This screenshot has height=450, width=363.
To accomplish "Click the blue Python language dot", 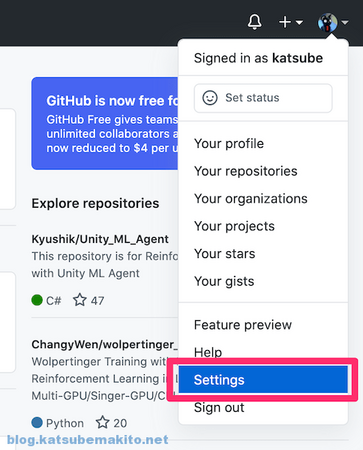I will point(37,422).
